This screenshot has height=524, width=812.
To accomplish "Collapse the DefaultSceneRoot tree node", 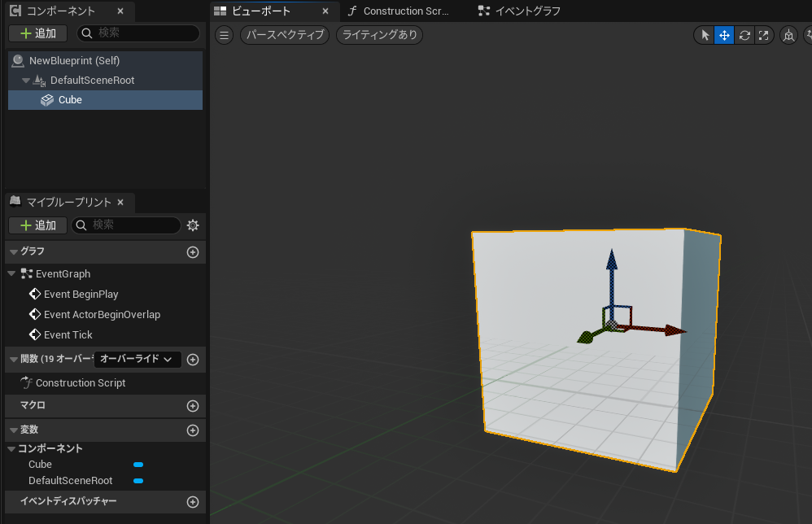I will coord(27,81).
